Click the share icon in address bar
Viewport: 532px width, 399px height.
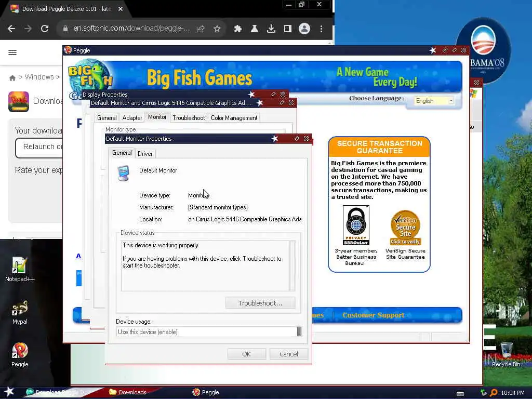201,29
